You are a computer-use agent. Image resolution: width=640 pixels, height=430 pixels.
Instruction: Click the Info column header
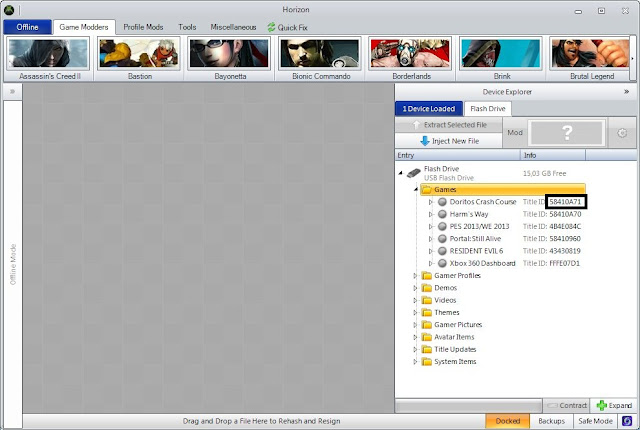553,155
